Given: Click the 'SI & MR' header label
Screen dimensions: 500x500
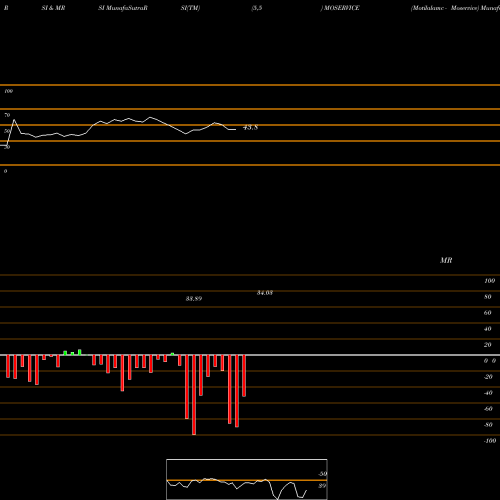Looking at the screenshot, I should point(53,8).
